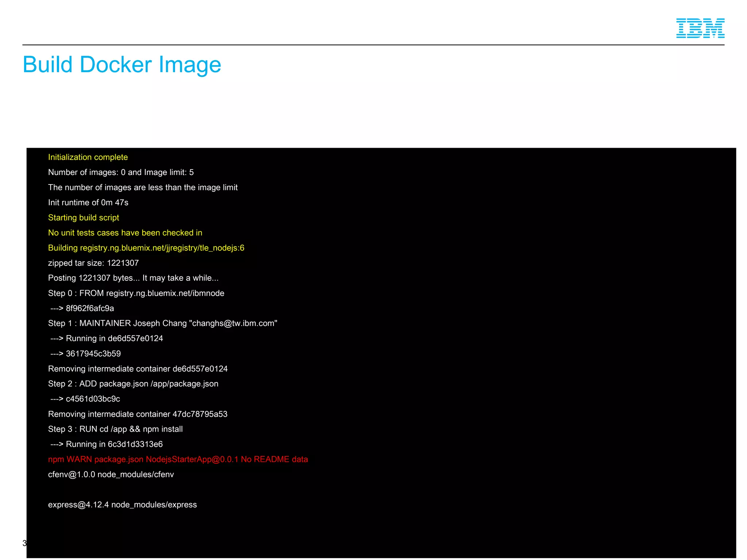The image size is (747, 560).
Task: Select the 'Build Docker Image' slide title
Action: click(x=122, y=65)
